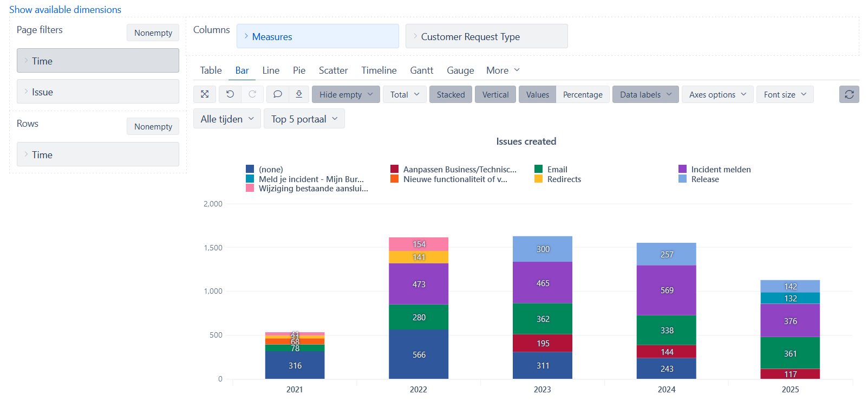Click the Rows Nonempty button
The height and width of the screenshot is (420, 868).
pyautogui.click(x=153, y=126)
